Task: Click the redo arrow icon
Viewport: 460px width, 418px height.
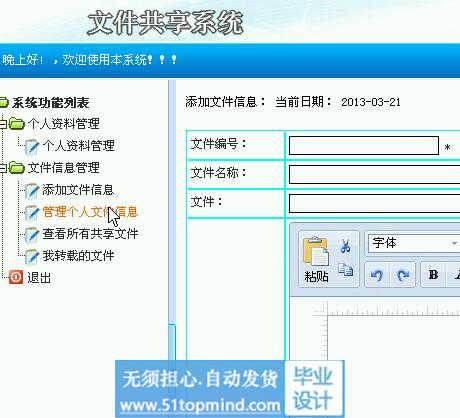Action: pyautogui.click(x=403, y=275)
